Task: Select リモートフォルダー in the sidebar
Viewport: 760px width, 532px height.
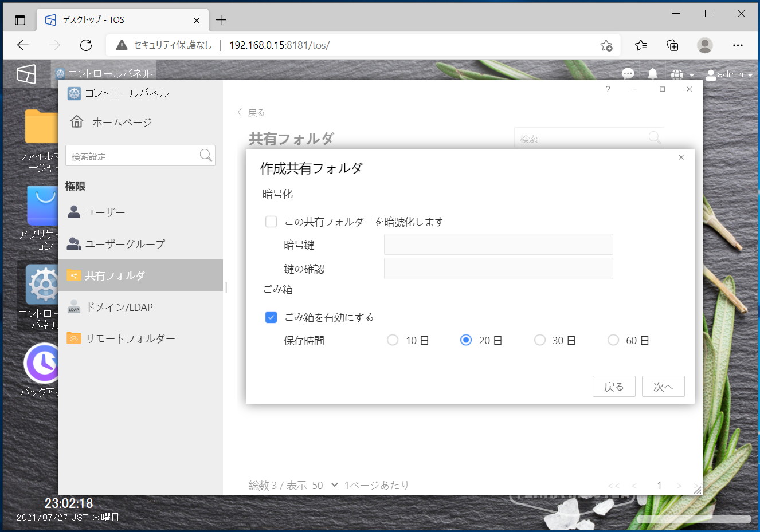Action: (x=140, y=338)
